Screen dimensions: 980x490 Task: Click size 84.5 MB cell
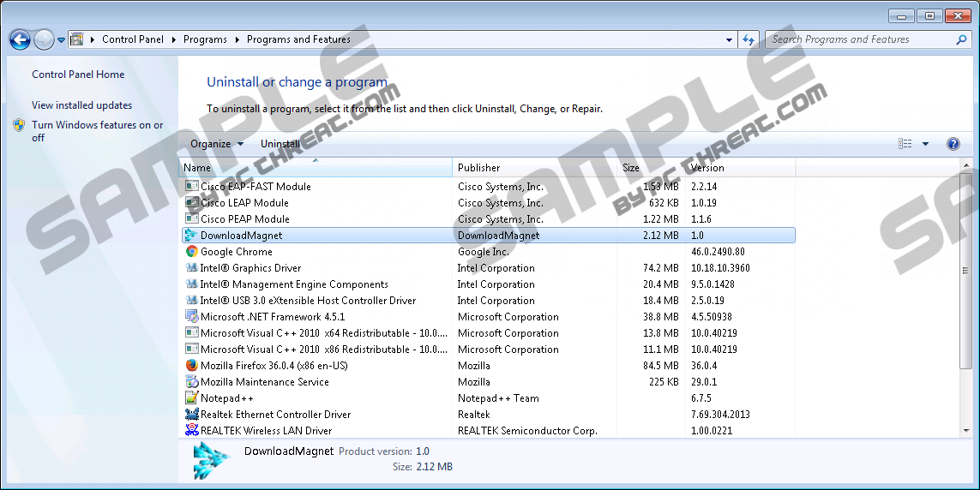[x=661, y=365]
